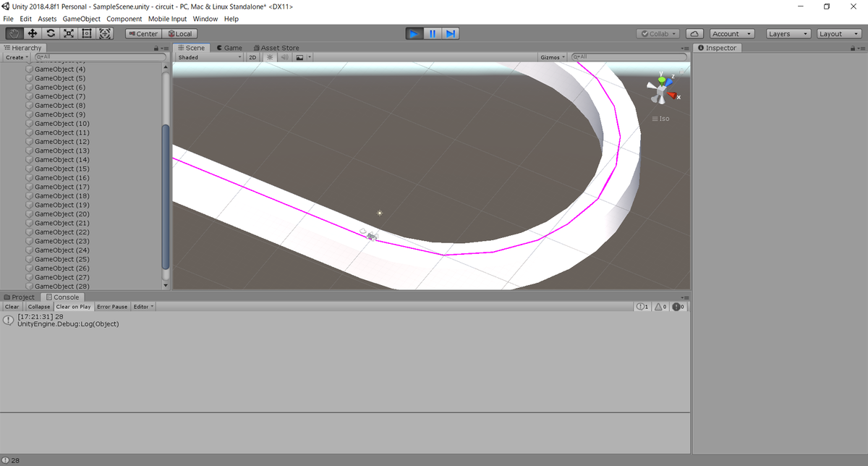
Task: Toggle Error Pause button
Action: [112, 307]
